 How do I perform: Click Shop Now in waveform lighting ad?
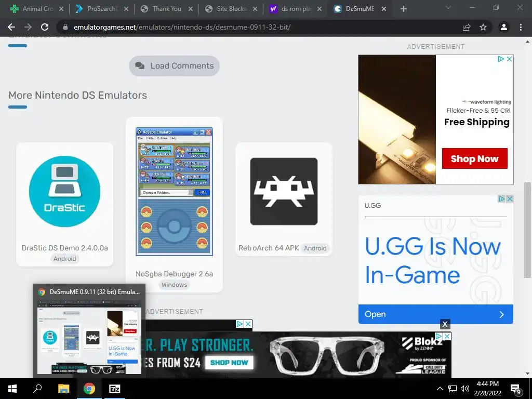(x=474, y=158)
